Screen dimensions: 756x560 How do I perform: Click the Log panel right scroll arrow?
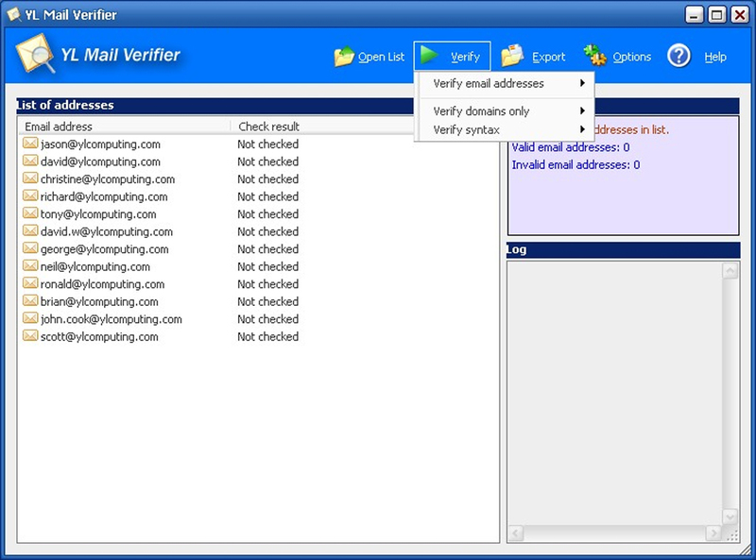click(x=713, y=533)
